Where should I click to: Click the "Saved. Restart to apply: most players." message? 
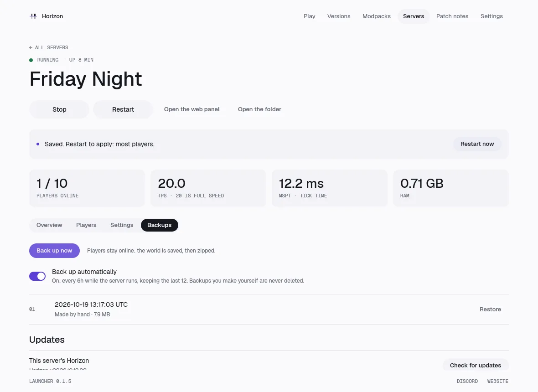99,144
